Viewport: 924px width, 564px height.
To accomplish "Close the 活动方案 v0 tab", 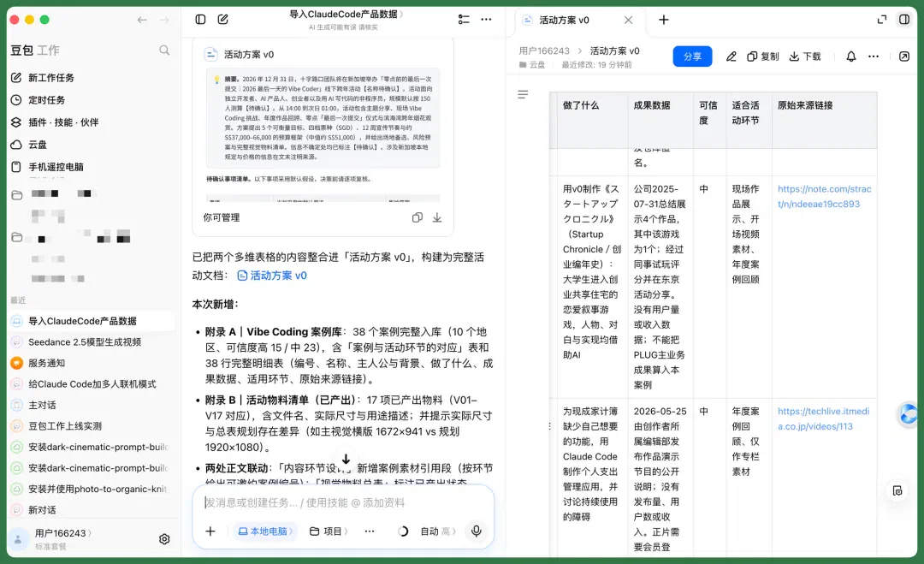I will (628, 20).
